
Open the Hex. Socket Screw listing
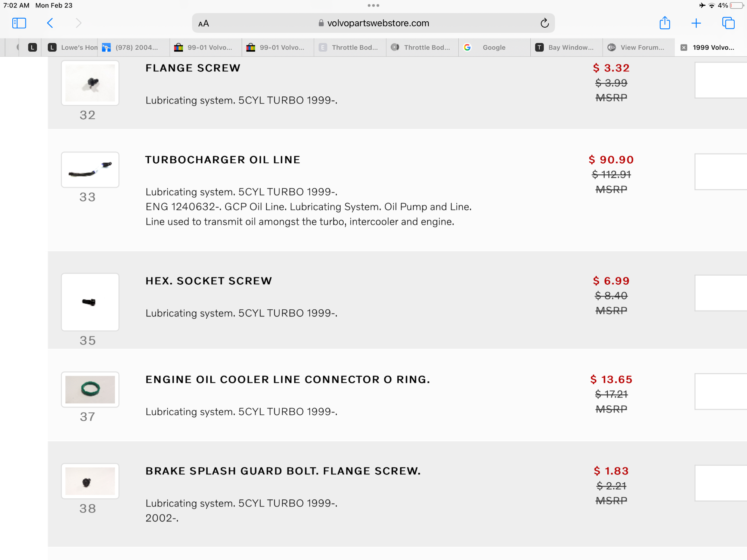point(209,281)
